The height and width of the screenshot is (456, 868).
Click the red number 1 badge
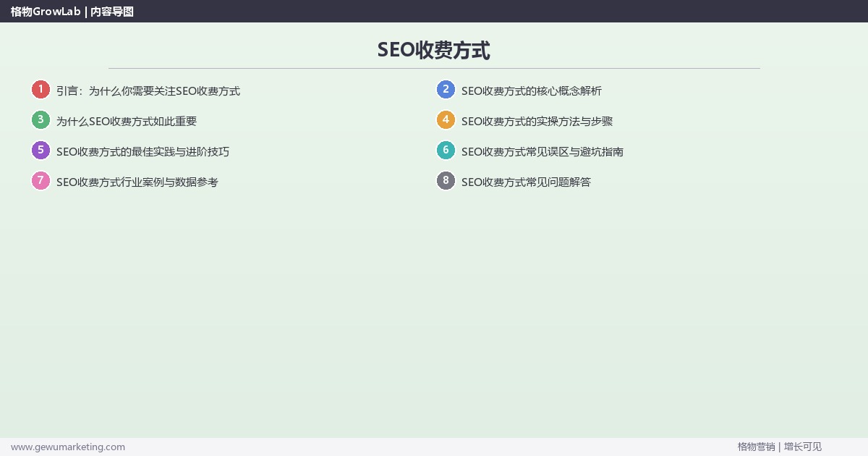(41, 90)
